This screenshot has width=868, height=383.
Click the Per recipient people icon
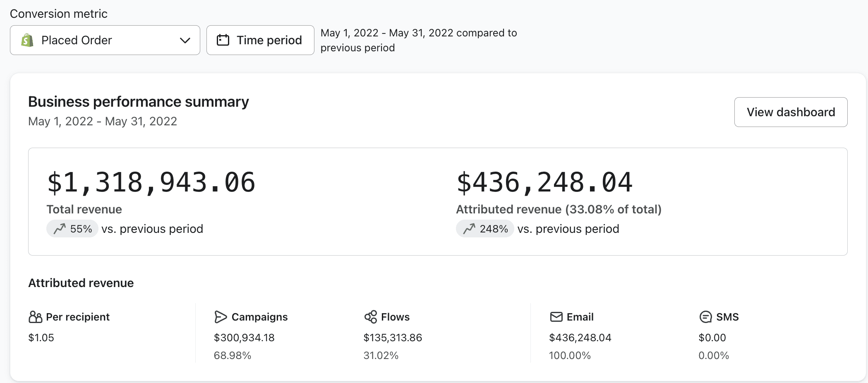pos(36,317)
